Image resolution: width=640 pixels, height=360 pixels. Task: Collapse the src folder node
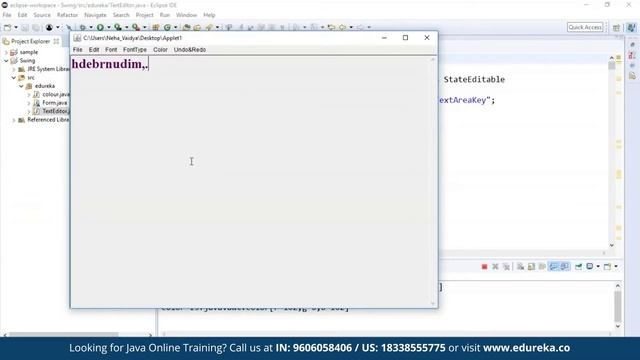tap(14, 78)
